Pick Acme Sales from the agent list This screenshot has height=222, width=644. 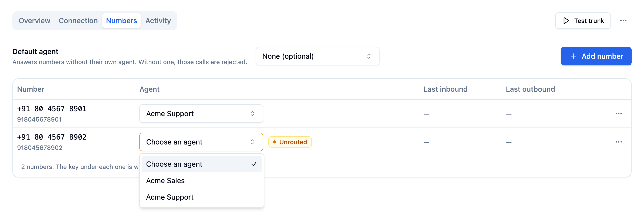202,181
